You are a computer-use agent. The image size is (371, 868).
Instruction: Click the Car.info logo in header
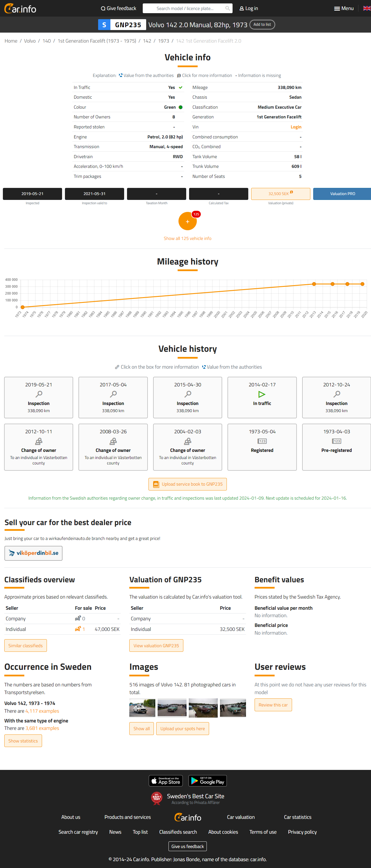pos(20,8)
